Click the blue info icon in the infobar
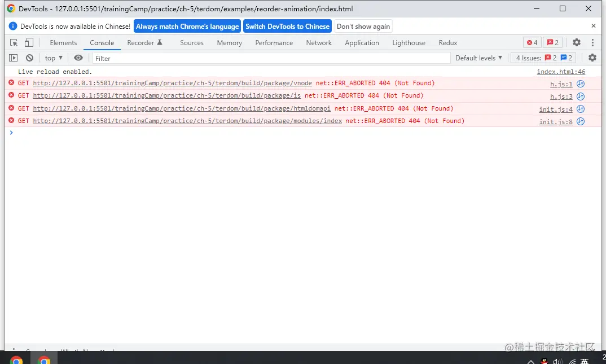Viewport: 606px width, 364px height. pyautogui.click(x=13, y=26)
